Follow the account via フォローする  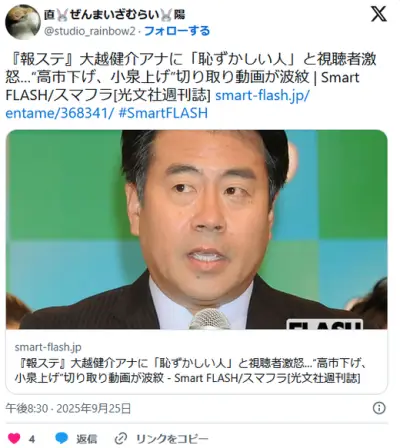pos(177,31)
